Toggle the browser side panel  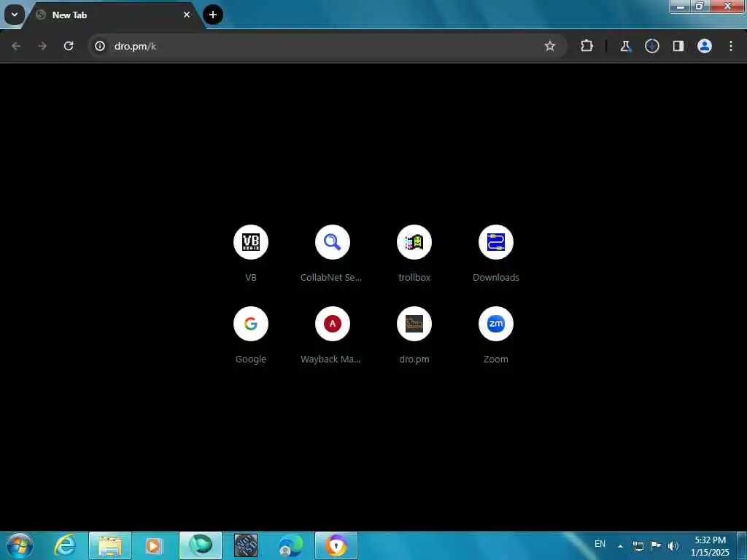pyautogui.click(x=678, y=46)
